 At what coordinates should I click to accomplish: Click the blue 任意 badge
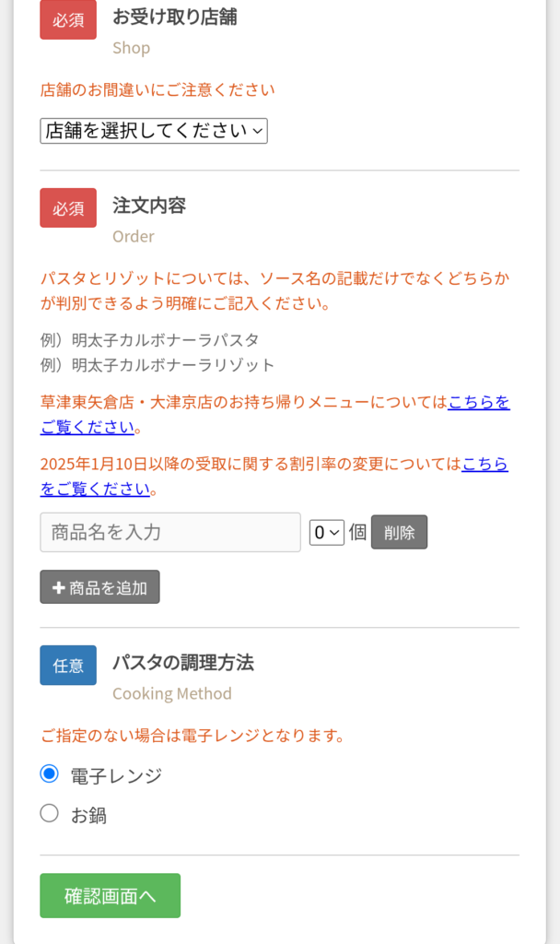pos(68,665)
